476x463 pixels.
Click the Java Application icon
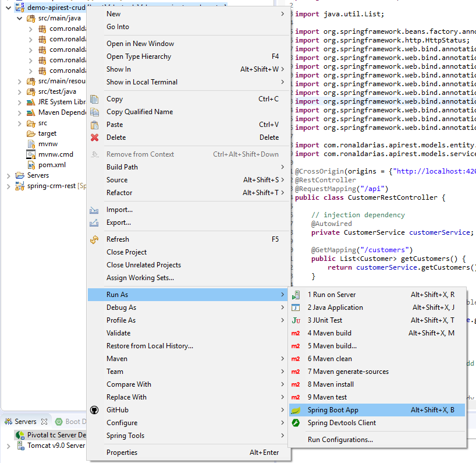click(296, 308)
